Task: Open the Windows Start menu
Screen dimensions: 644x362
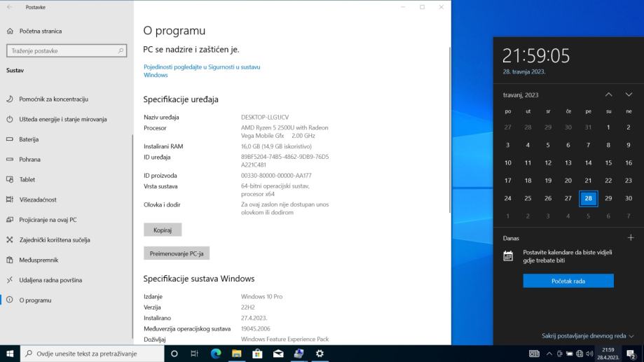Action: 10,354
